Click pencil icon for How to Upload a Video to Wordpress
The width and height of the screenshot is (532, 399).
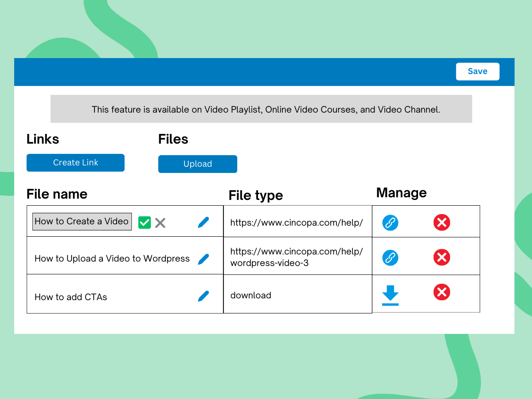[203, 259]
